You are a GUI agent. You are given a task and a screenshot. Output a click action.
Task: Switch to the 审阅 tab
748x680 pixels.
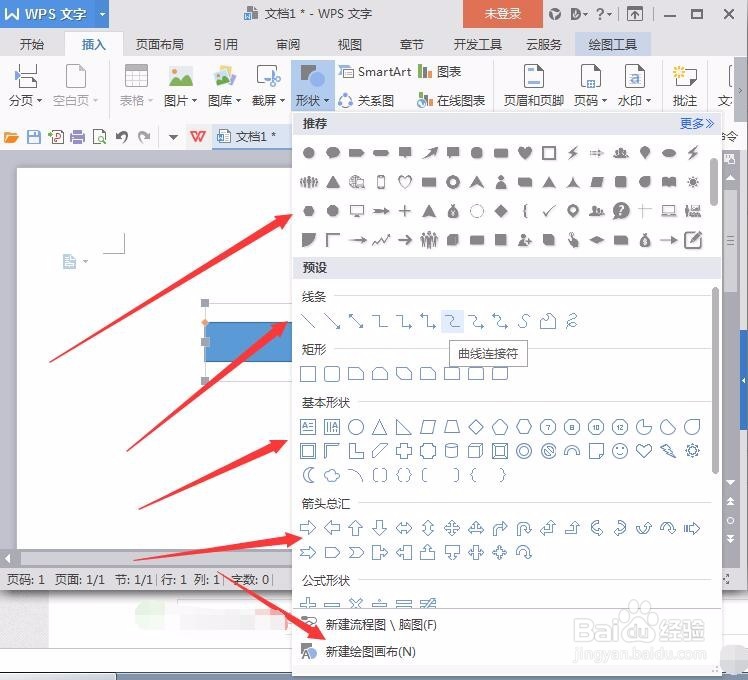tap(288, 45)
